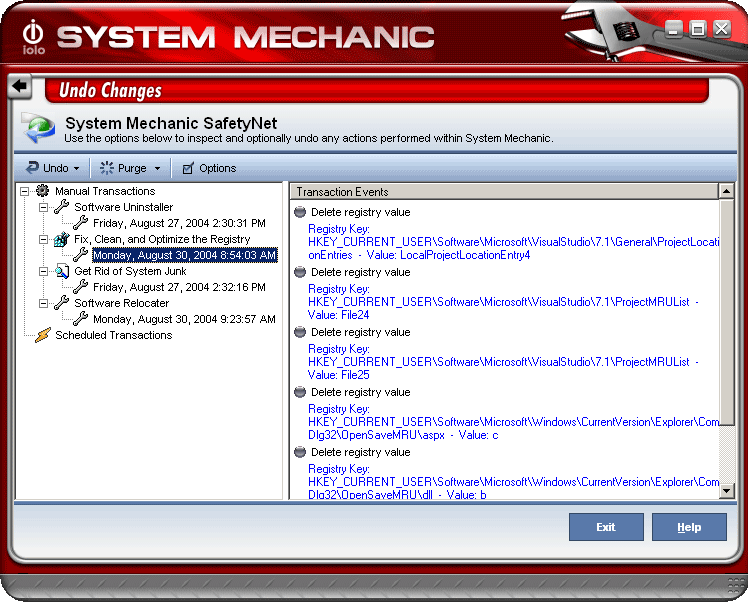
Task: Click registry key text with Value: File24
Action: [503, 302]
